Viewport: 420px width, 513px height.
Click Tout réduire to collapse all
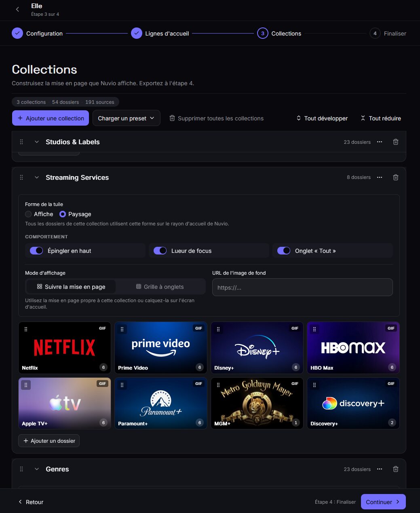pos(381,118)
